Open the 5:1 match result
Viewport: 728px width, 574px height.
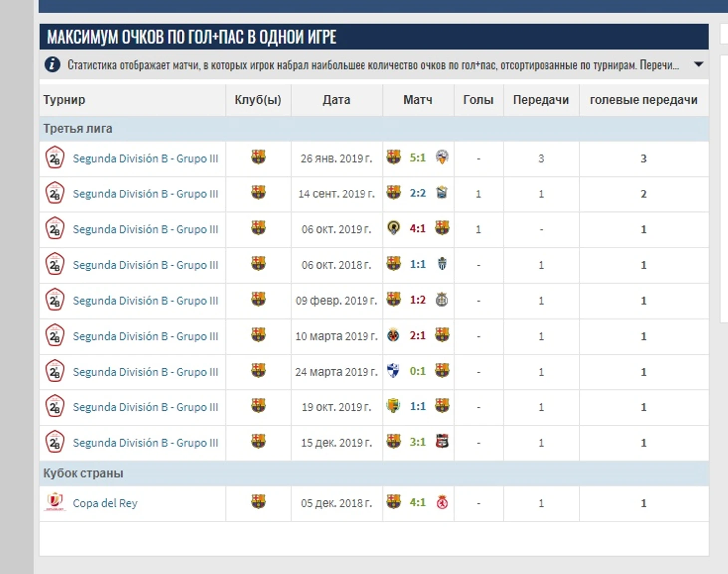coord(417,158)
